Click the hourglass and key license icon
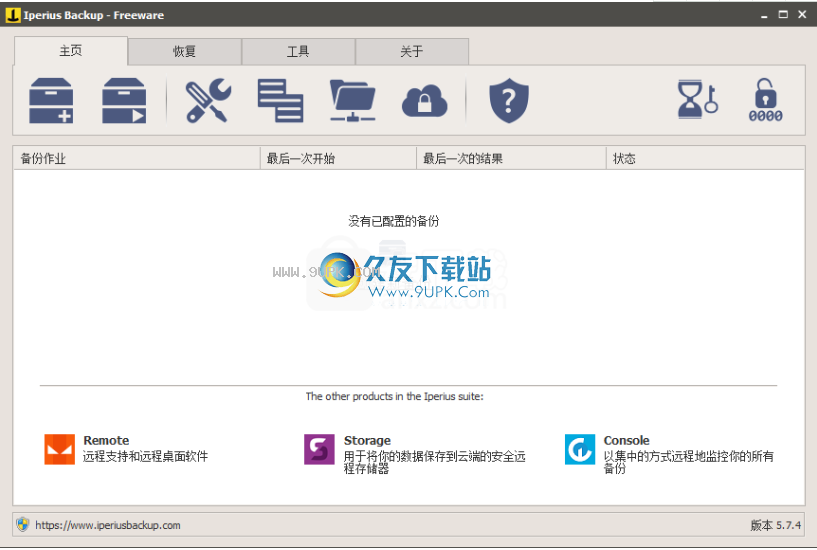The height and width of the screenshot is (550, 817). pyautogui.click(x=698, y=99)
